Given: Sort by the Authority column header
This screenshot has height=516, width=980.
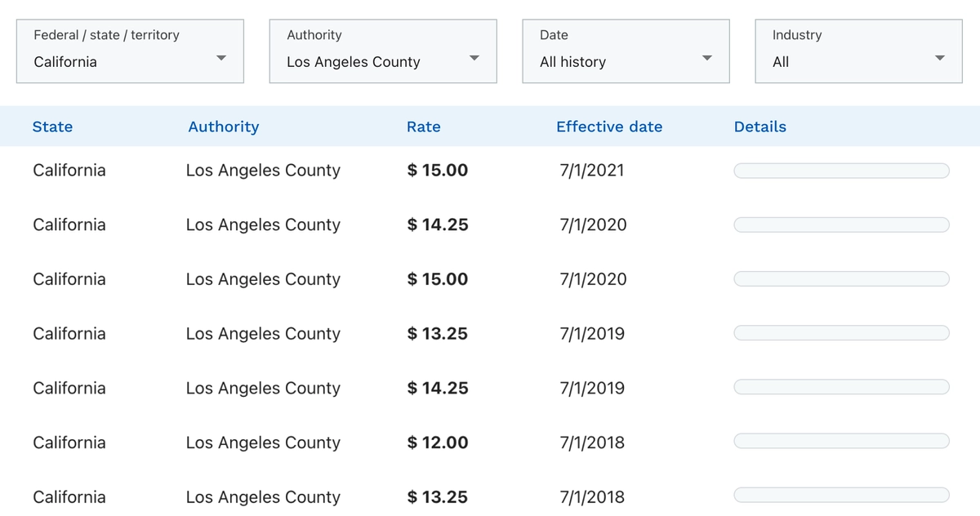Looking at the screenshot, I should pyautogui.click(x=223, y=127).
